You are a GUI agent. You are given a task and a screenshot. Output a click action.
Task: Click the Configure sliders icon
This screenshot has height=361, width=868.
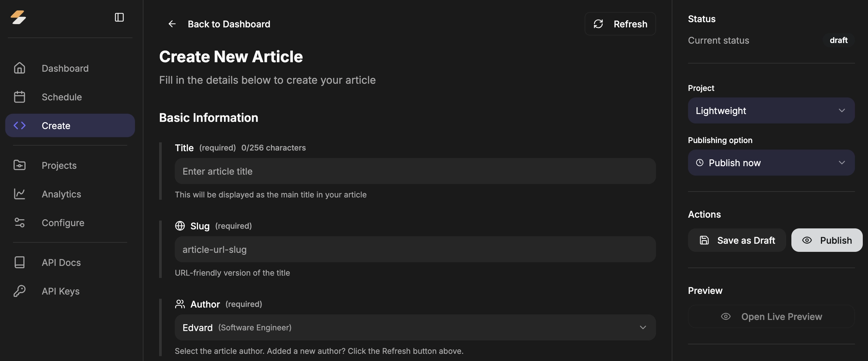click(x=20, y=223)
